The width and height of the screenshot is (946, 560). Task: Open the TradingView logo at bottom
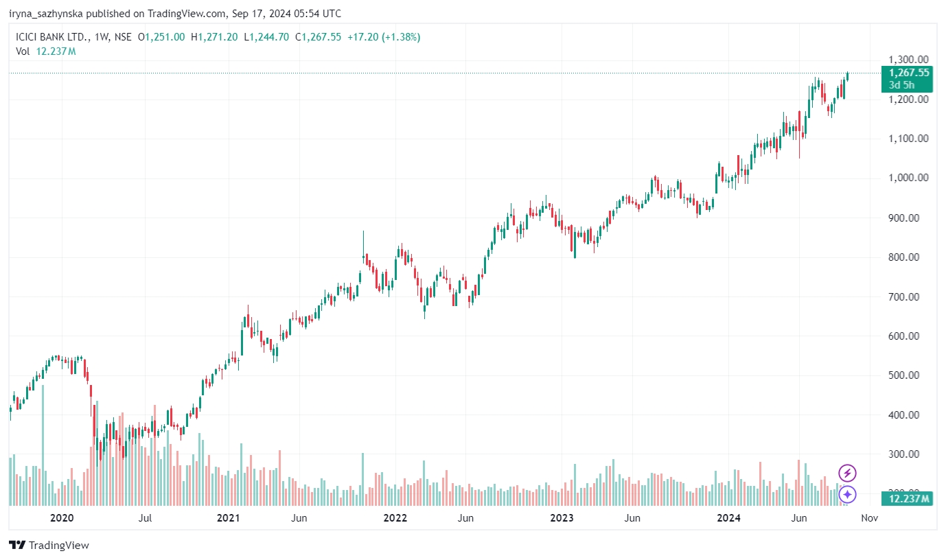click(x=49, y=546)
